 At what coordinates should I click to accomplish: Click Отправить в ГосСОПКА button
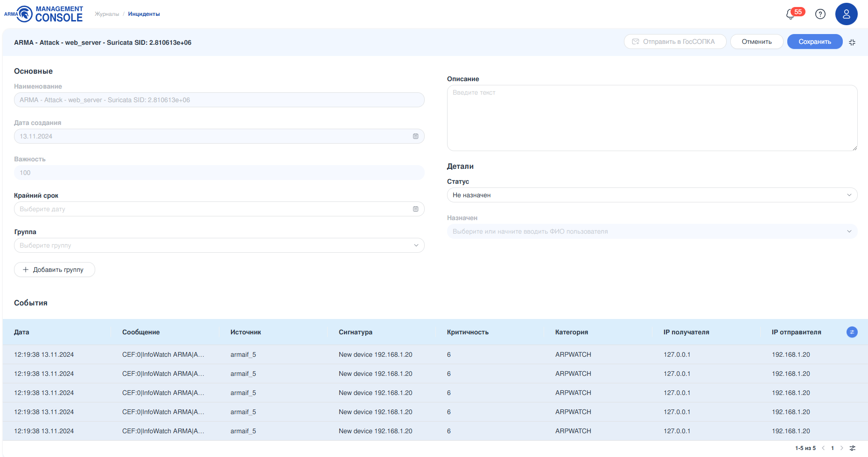[675, 42]
